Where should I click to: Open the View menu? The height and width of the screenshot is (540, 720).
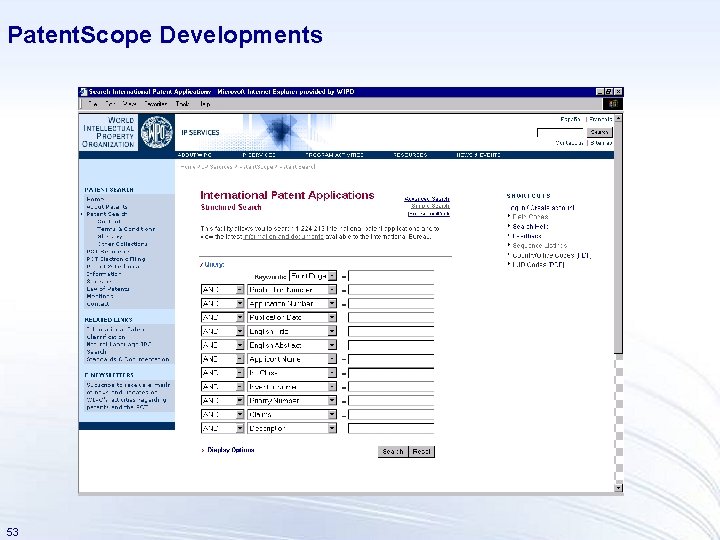[129, 104]
